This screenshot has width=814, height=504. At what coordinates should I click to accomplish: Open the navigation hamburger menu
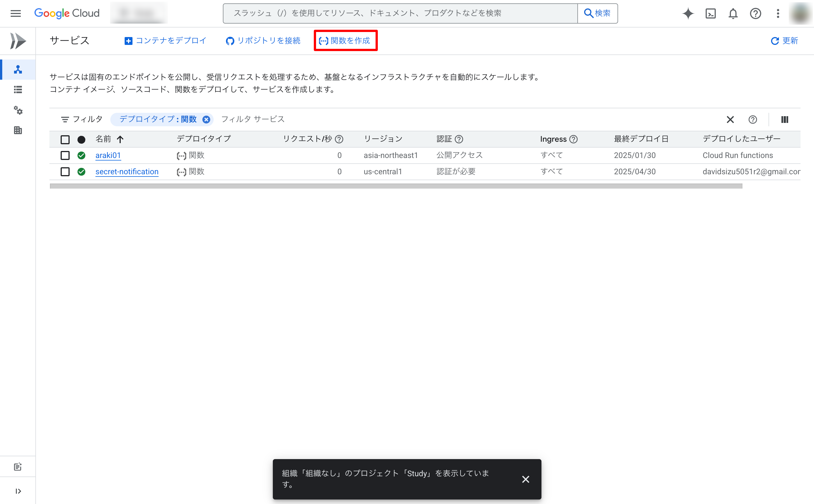[x=15, y=13]
